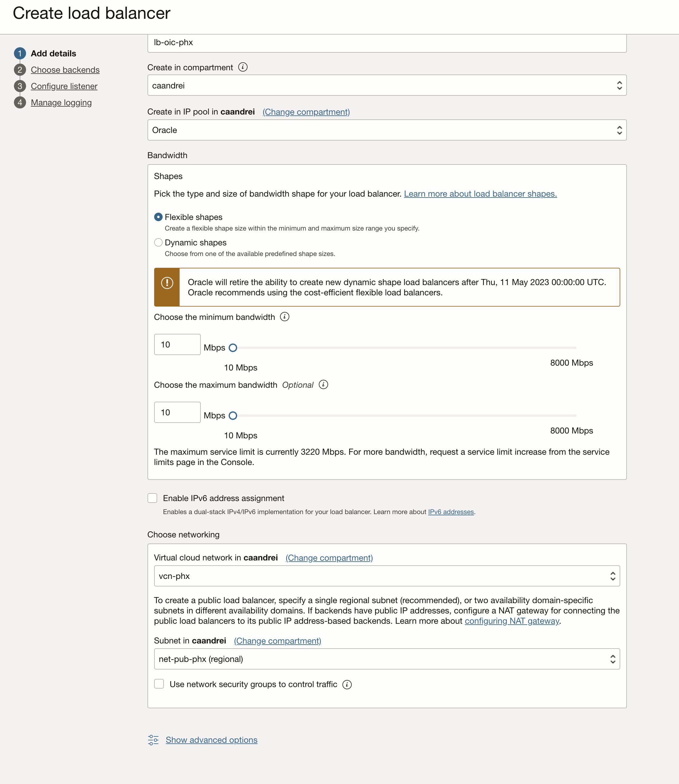679x784 pixels.
Task: Click the advanced options sliders icon
Action: 153,740
